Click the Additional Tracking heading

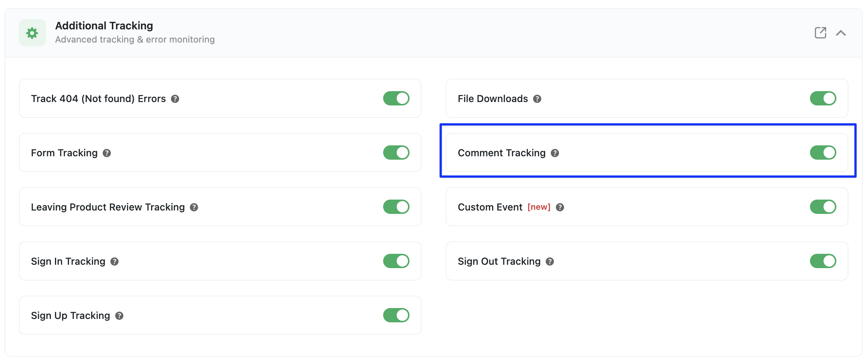(104, 26)
